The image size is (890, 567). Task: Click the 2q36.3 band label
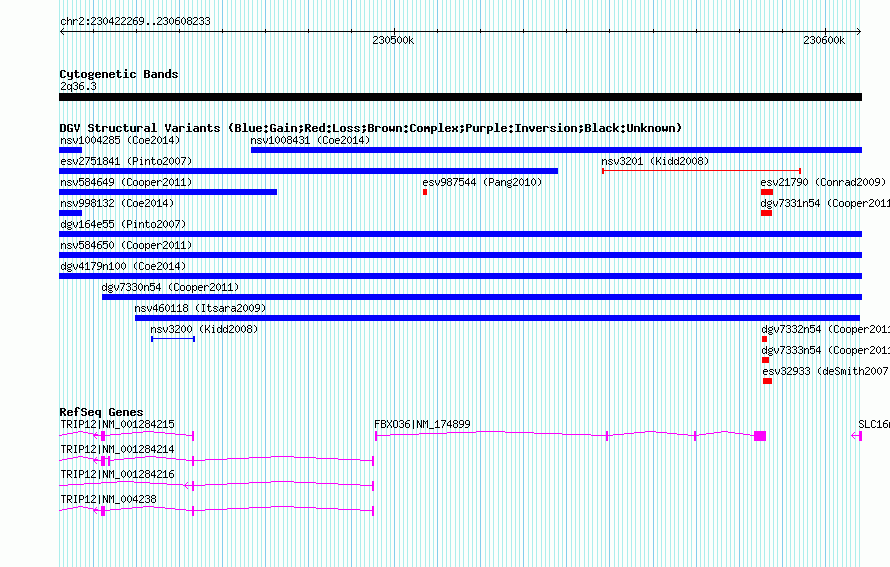(78, 86)
